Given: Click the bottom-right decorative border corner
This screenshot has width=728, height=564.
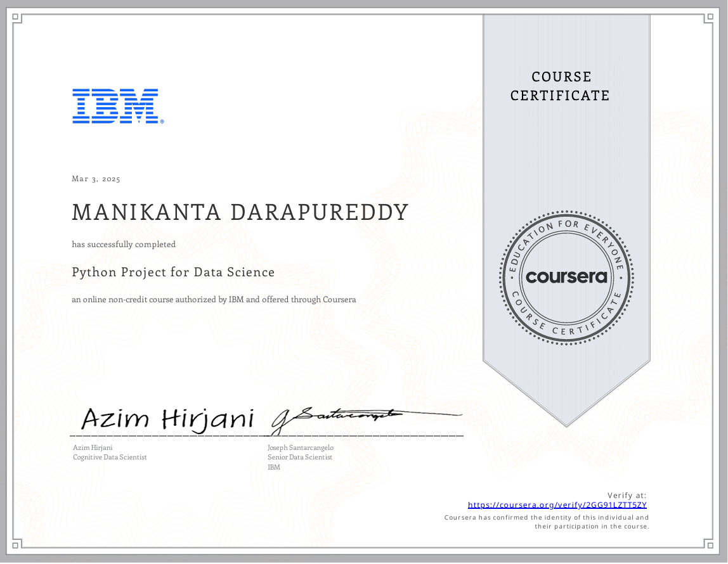Looking at the screenshot, I should 711,545.
